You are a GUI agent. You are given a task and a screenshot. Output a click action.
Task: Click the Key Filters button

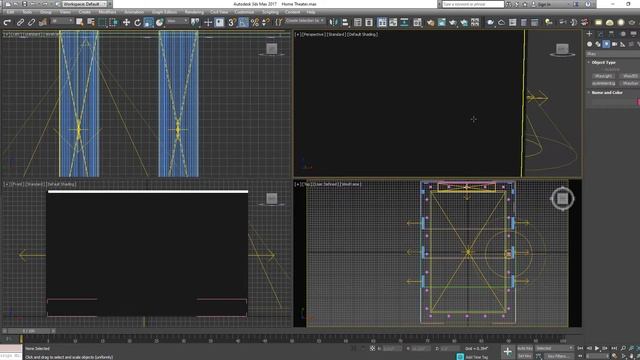pos(558,356)
